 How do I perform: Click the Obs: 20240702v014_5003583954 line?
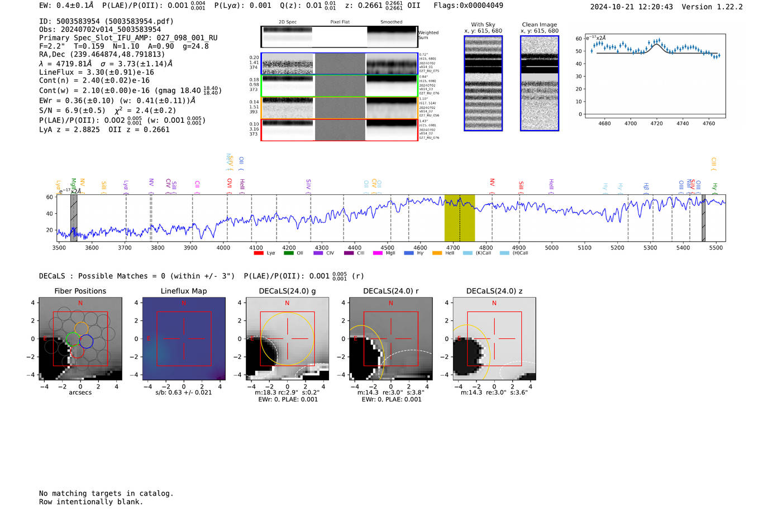100,30
